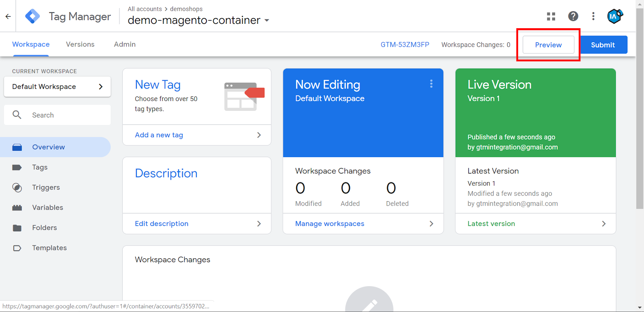Screen dimensions: 644x312
Task: Click the Tag Manager logo
Action: pos(33,17)
